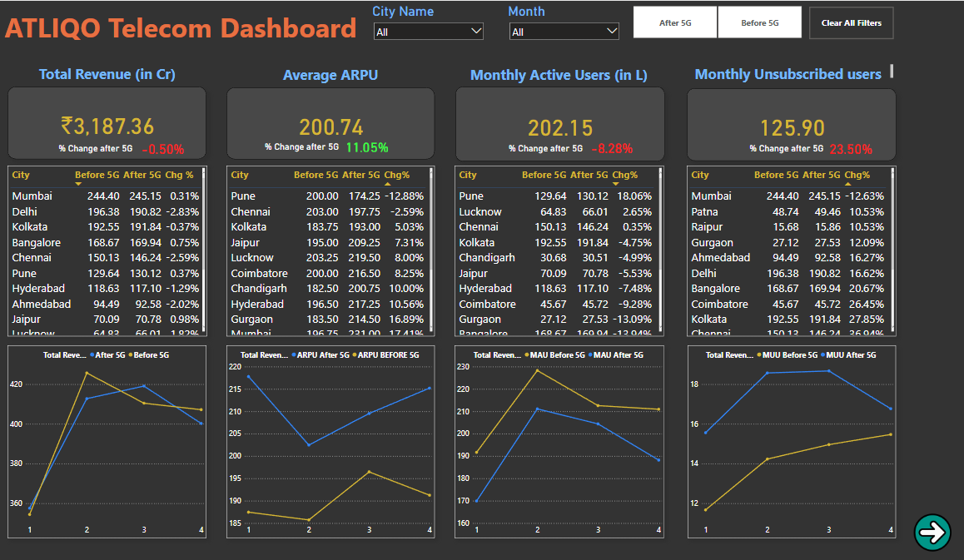The image size is (964, 560).
Task: Click sort arrow under Chg% in unsubscribed users table
Action: 848,184
